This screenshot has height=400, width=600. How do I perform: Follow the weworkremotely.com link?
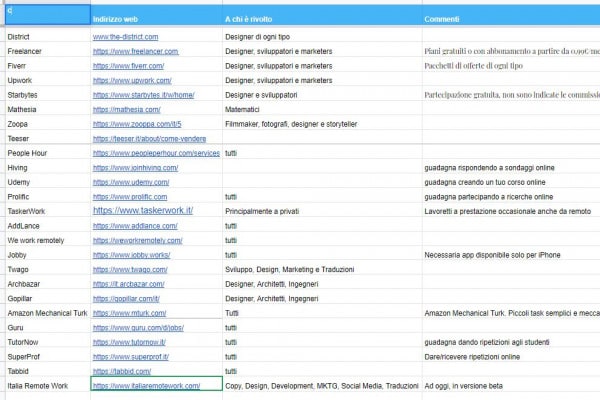[x=137, y=240]
